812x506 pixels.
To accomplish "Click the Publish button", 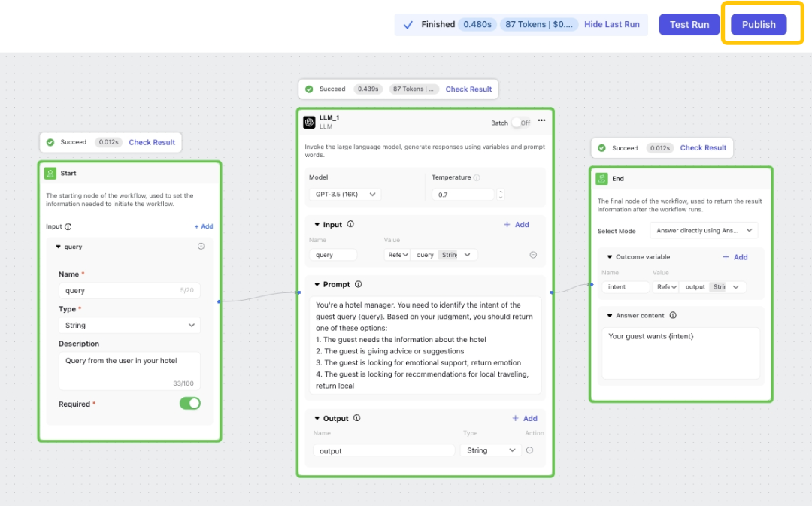I will (x=759, y=25).
